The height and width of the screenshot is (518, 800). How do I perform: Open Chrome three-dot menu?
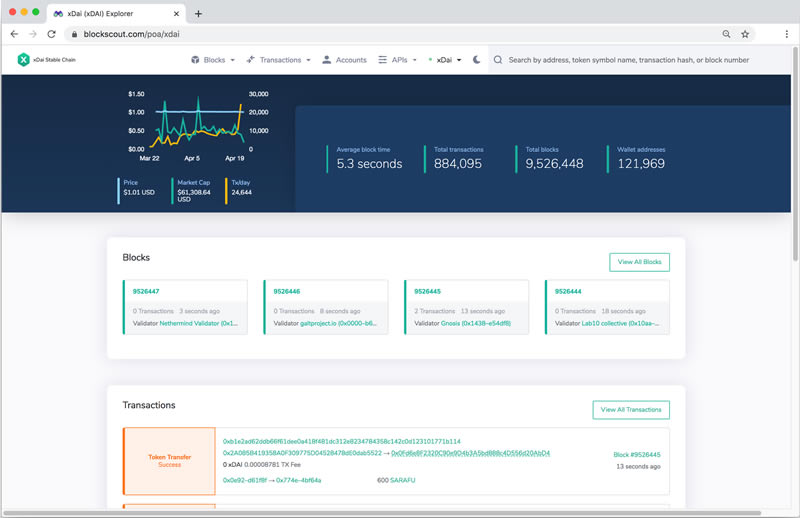786,34
